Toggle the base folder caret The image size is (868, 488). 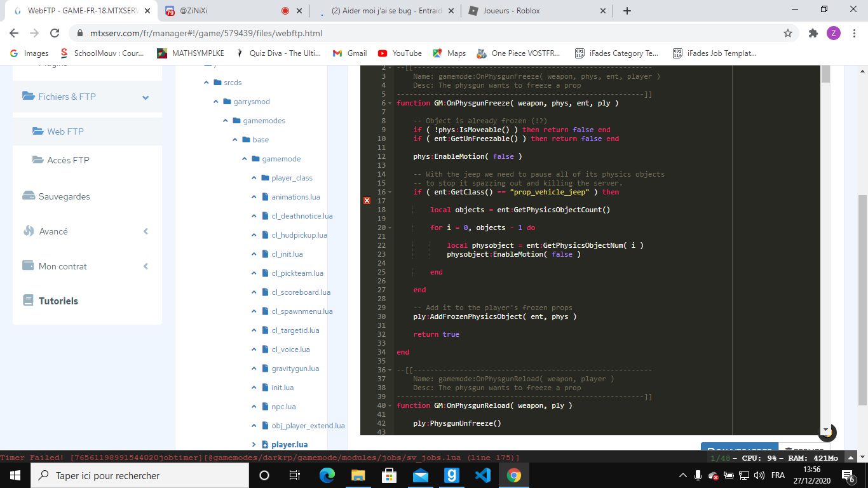[x=235, y=140]
